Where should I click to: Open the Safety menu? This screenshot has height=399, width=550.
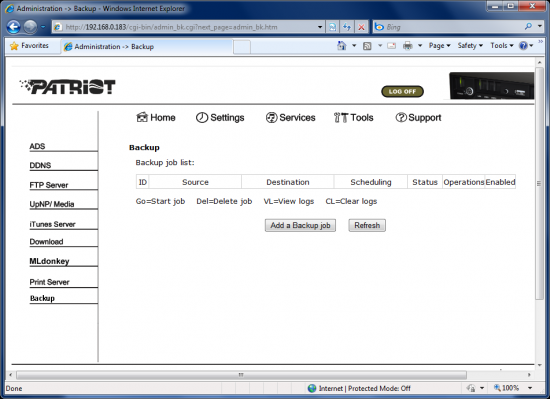coord(470,46)
